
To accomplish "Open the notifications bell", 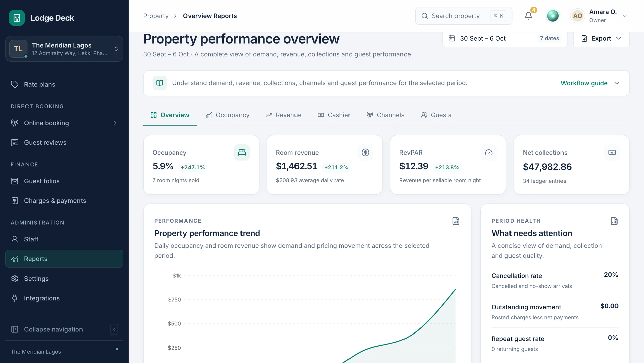I will click(528, 16).
